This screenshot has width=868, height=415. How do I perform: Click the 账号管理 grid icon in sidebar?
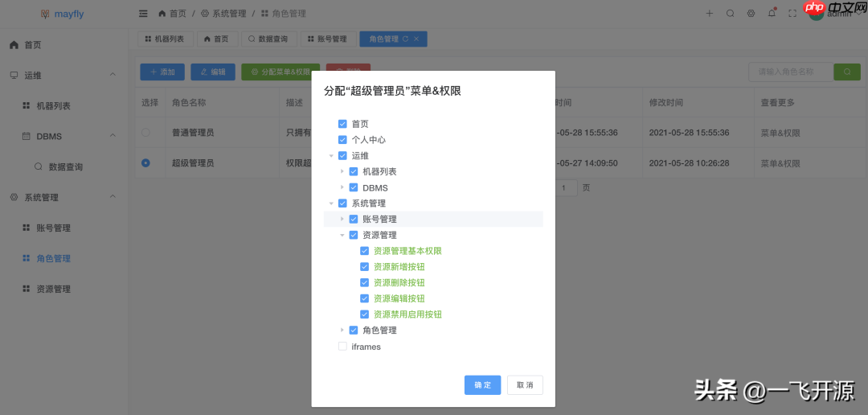coord(26,228)
